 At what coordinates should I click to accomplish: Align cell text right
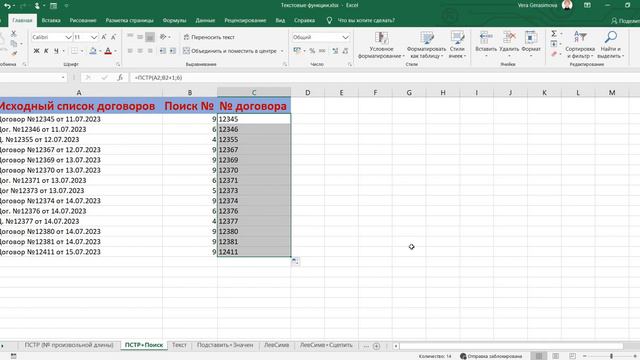pyautogui.click(x=150, y=51)
